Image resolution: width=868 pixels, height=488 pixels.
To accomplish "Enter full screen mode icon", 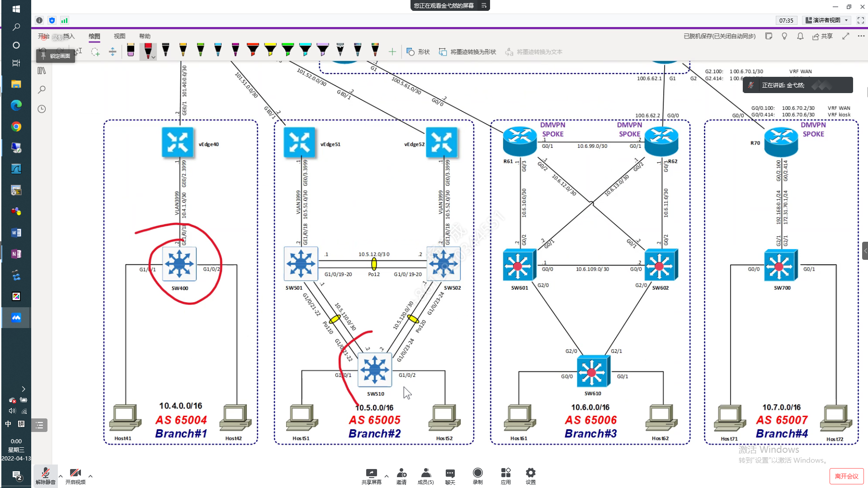I will click(x=861, y=20).
